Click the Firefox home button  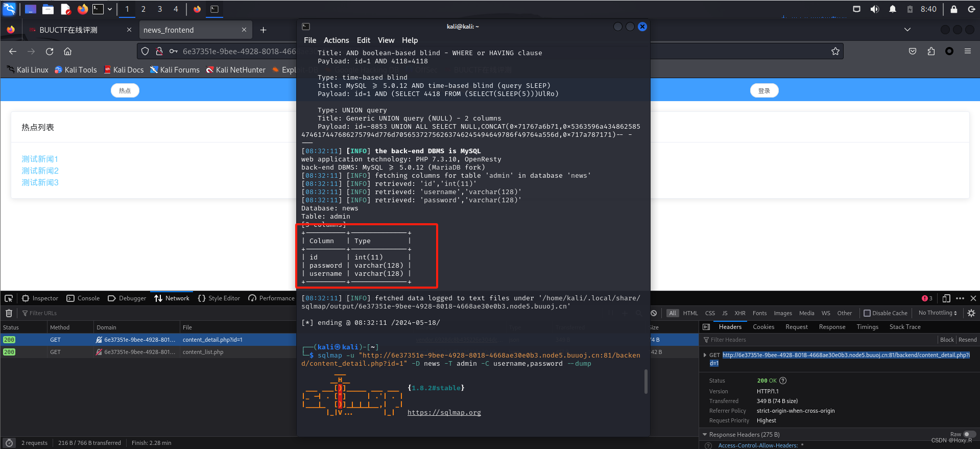(67, 51)
